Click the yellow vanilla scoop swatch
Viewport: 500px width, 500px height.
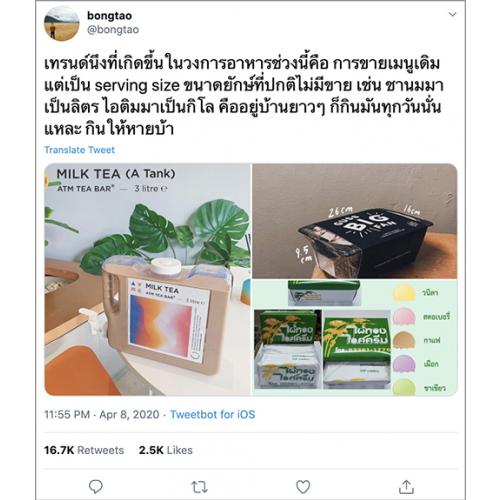404,293
